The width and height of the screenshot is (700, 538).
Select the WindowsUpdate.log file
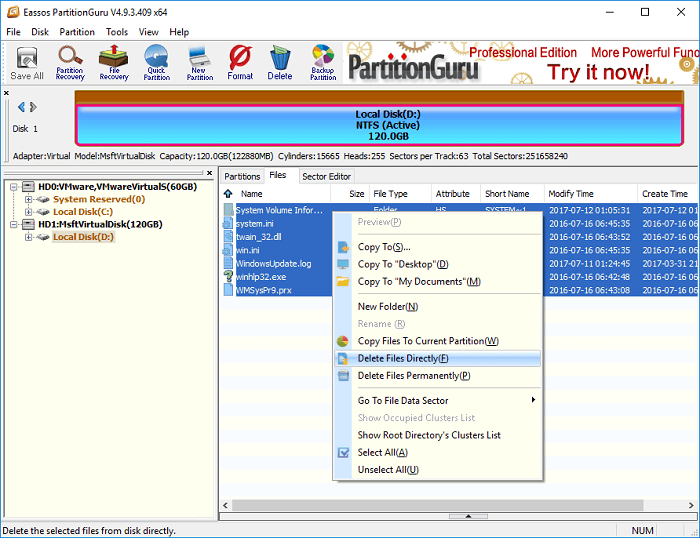pyautogui.click(x=274, y=263)
